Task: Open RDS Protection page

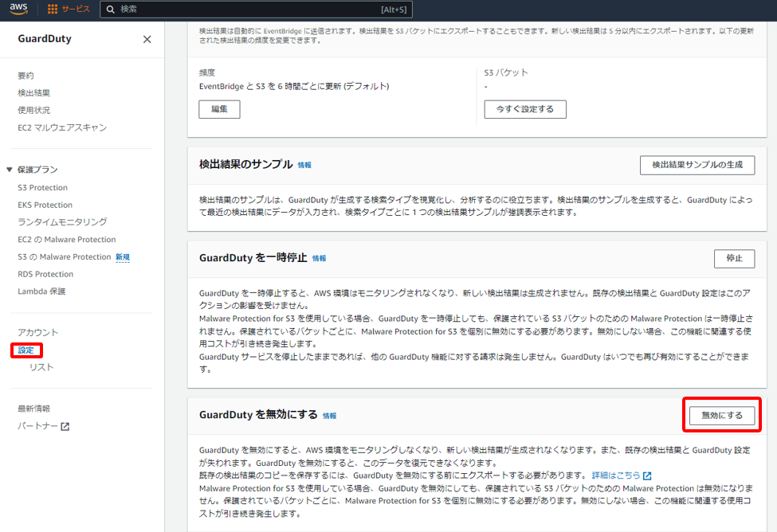Action: (45, 275)
